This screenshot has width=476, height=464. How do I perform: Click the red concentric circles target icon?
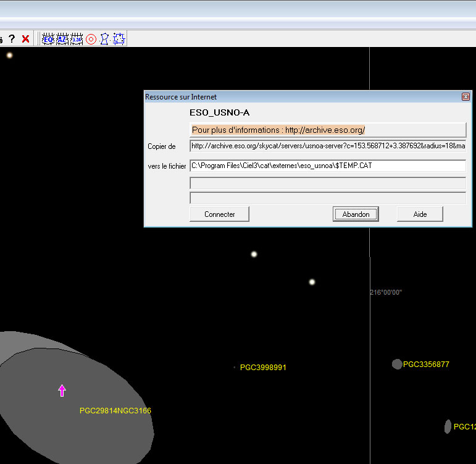point(91,39)
